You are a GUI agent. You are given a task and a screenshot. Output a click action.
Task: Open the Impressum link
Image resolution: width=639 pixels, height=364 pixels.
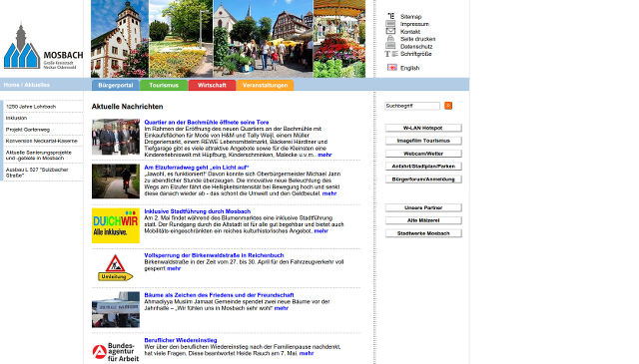414,24
